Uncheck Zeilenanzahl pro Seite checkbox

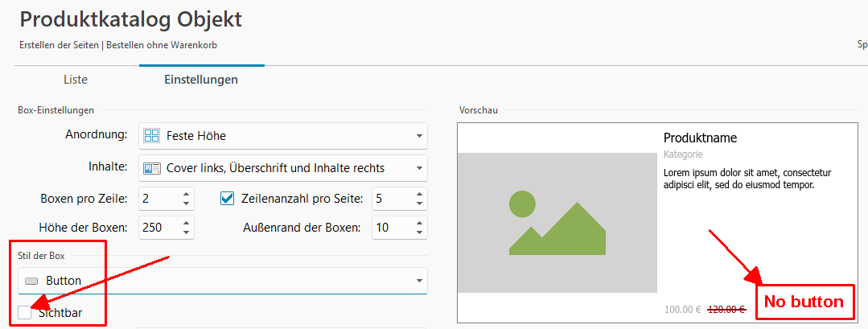pyautogui.click(x=228, y=198)
